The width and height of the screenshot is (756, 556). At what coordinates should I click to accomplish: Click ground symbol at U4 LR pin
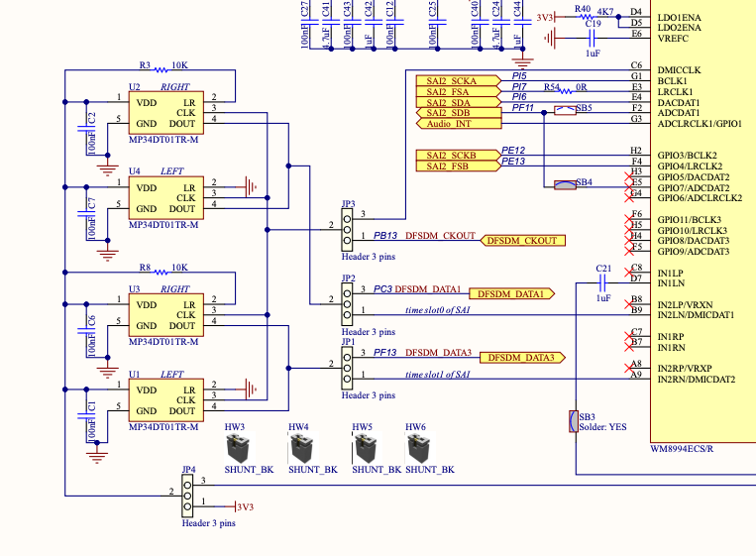[251, 186]
